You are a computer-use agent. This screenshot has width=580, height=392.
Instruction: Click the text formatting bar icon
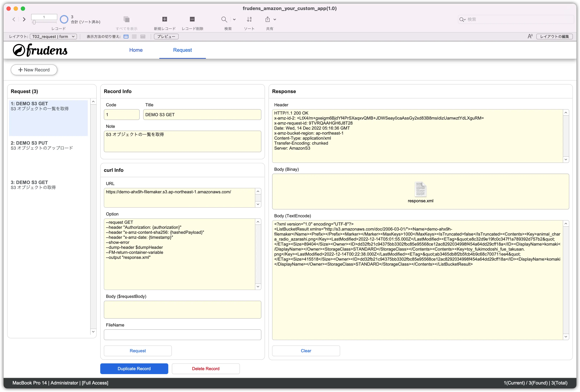click(x=530, y=37)
